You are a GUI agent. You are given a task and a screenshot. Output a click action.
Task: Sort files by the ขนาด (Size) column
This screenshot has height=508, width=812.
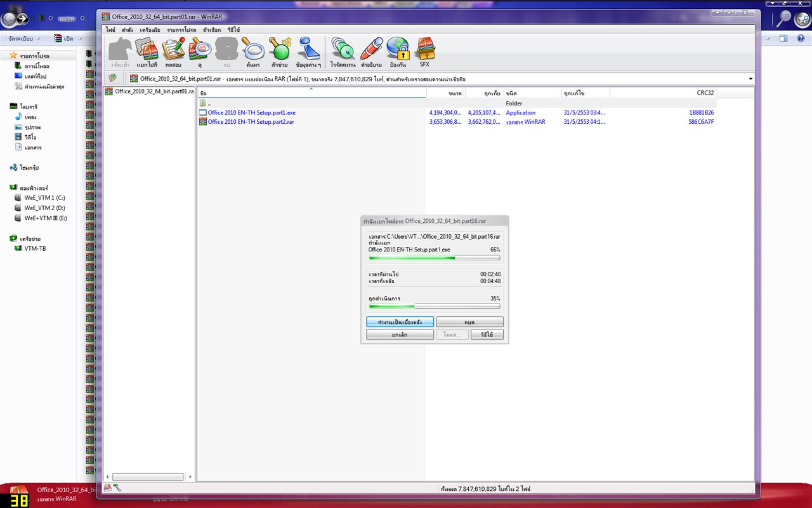(446, 93)
